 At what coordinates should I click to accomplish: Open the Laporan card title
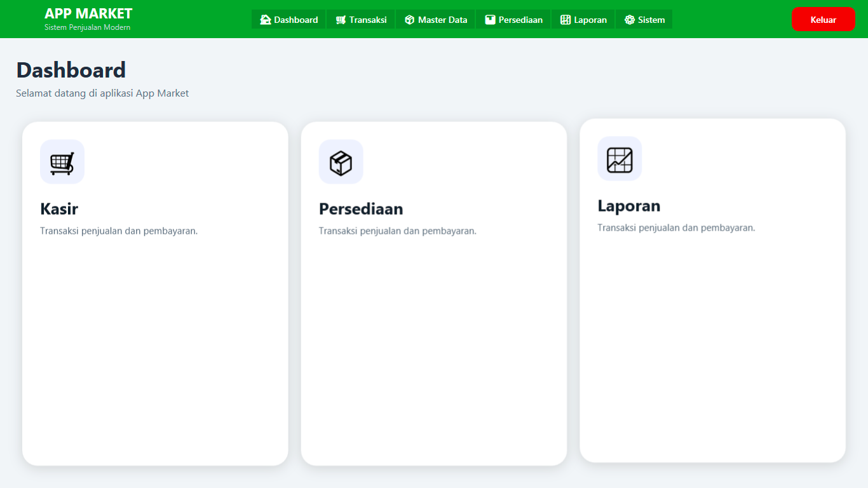(x=629, y=206)
